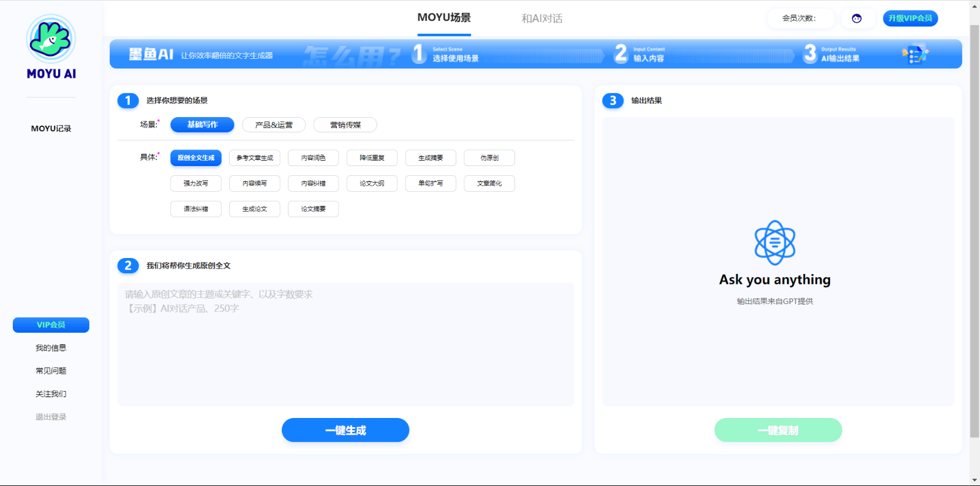Select the 营销传媒 scene option
Viewport: 980px width, 486px height.
(x=345, y=125)
